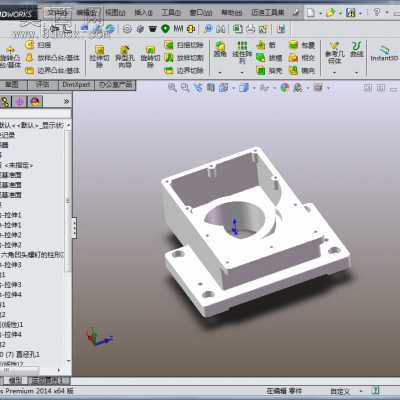Expand the 圆角 fillet dropdown arrow
The image size is (400, 400).
pos(220,72)
